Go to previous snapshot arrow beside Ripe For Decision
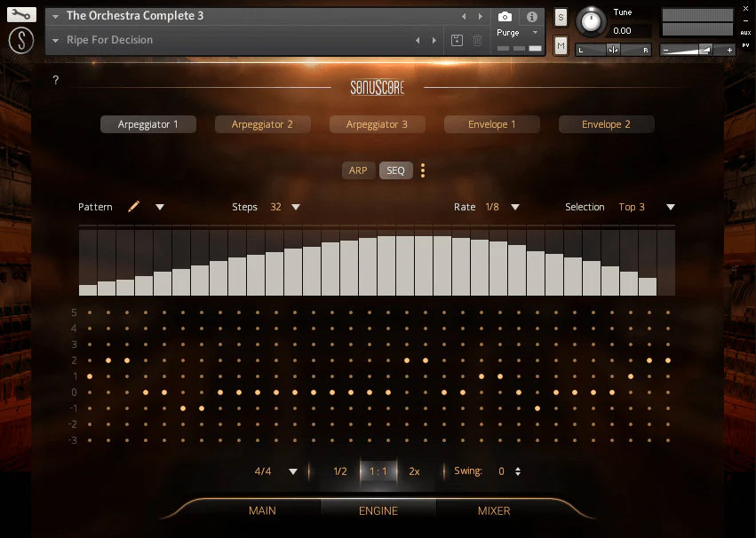The image size is (756, 538). pos(418,41)
